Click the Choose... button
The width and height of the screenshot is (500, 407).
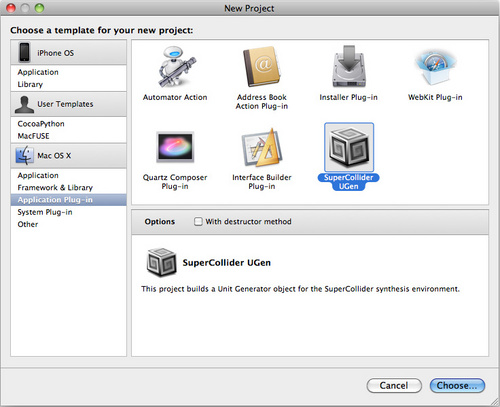point(457,386)
